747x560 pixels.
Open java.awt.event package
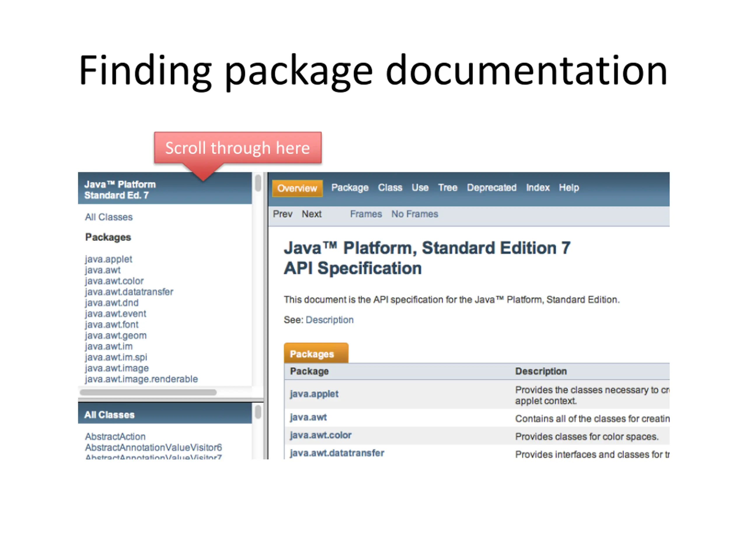point(116,314)
